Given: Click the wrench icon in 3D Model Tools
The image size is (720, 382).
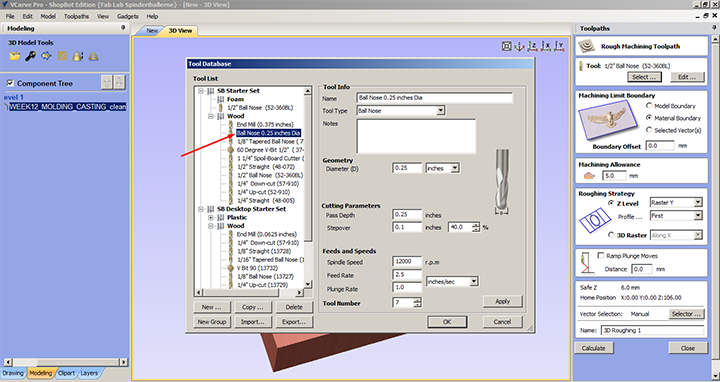Looking at the screenshot, I should coord(30,56).
